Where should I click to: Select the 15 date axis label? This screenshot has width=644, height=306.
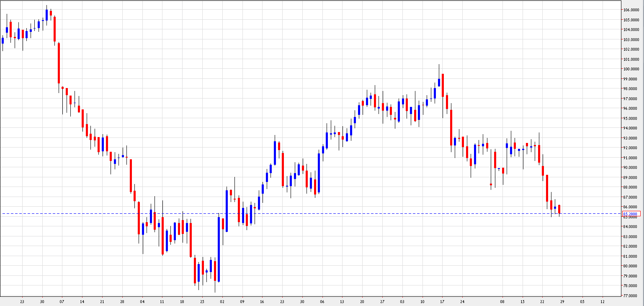523,301
